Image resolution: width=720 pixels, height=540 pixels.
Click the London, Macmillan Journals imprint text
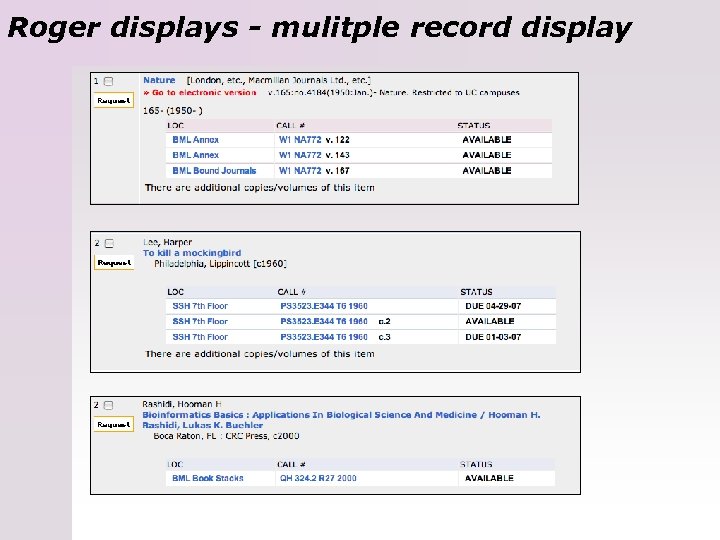pyautogui.click(x=278, y=80)
